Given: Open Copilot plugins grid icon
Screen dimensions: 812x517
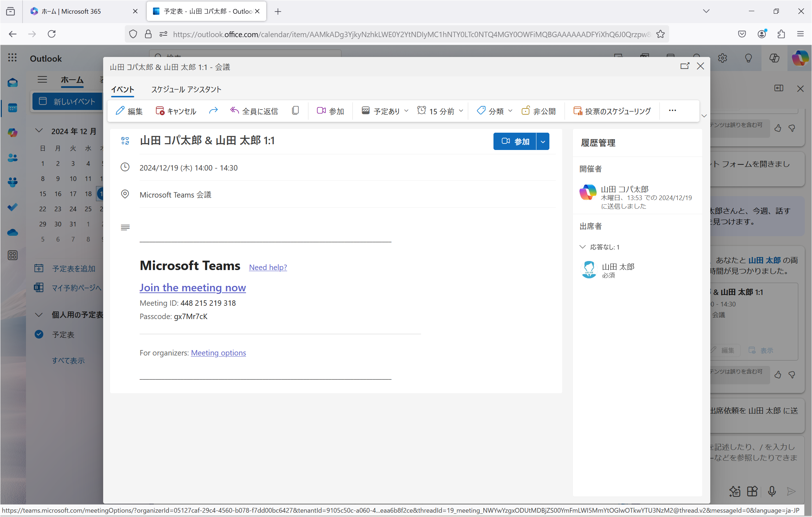Looking at the screenshot, I should [x=752, y=491].
